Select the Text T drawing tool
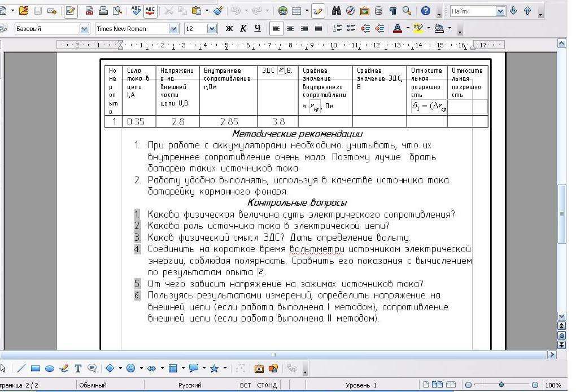 (78, 368)
